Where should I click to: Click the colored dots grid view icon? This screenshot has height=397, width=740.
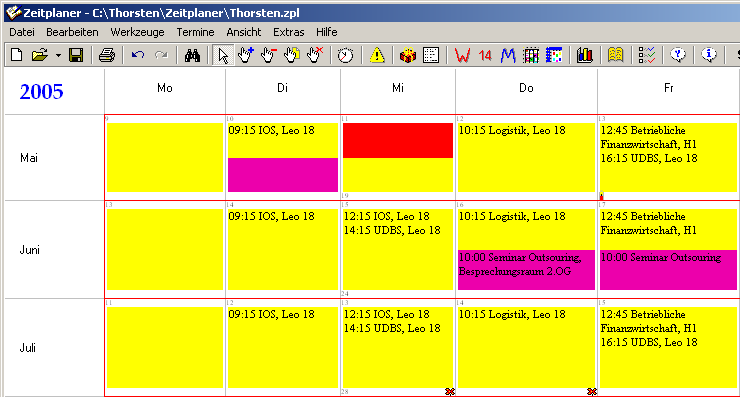click(554, 55)
